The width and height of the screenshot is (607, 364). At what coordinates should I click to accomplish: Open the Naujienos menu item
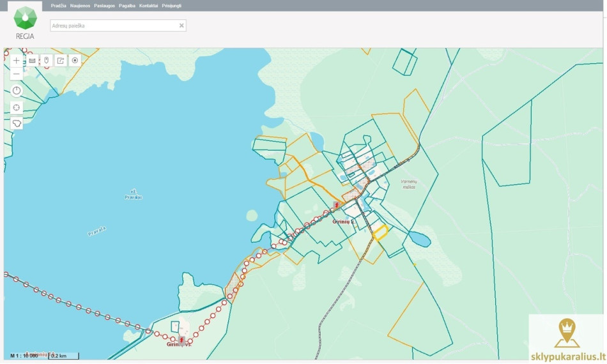pos(80,6)
